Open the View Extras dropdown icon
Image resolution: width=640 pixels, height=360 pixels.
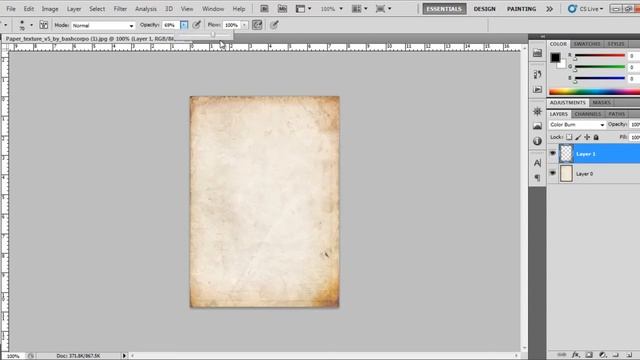303,9
